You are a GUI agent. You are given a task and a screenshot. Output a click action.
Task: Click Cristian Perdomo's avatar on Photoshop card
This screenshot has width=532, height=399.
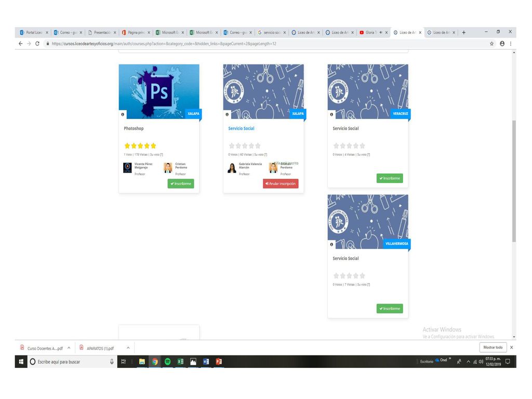168,168
